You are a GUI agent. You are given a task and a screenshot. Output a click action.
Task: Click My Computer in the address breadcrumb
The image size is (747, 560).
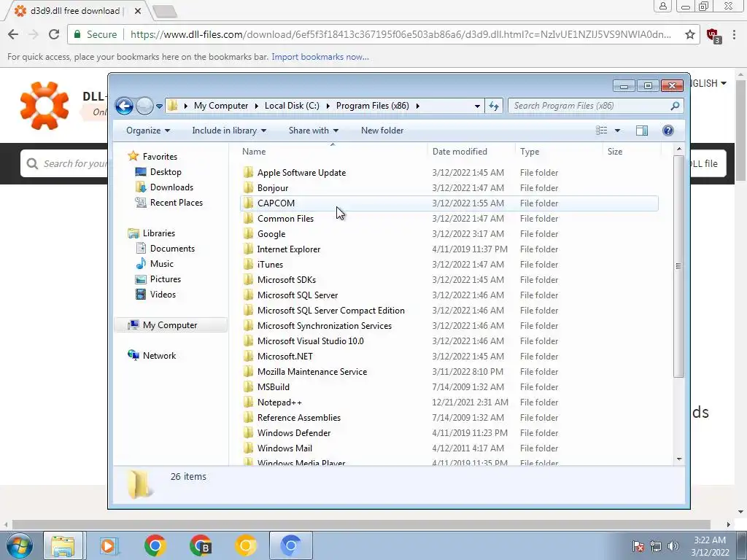(221, 106)
